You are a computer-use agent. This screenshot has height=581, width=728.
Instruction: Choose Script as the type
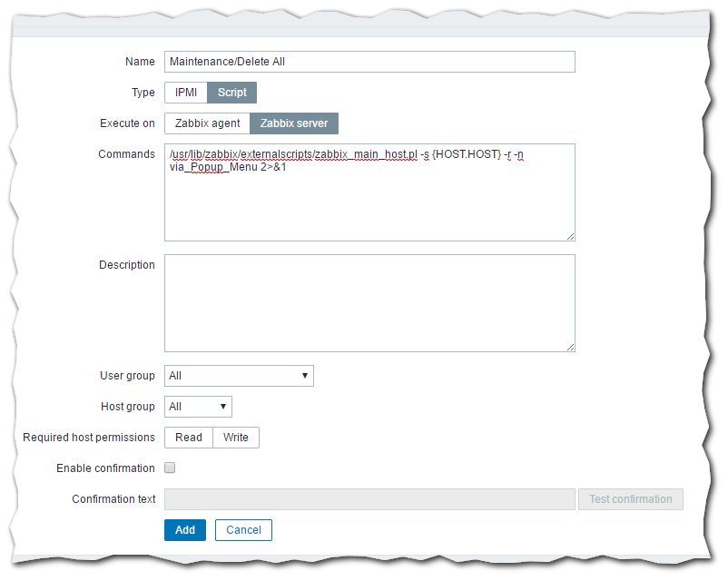[232, 93]
